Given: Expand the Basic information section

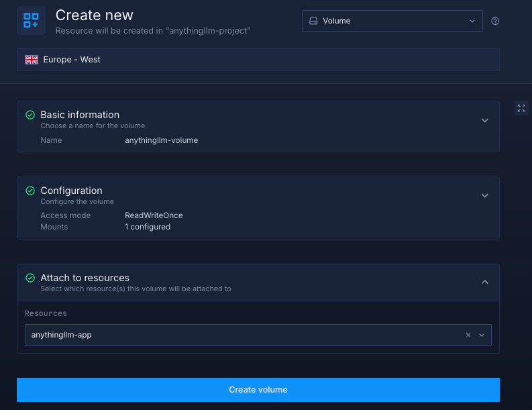Looking at the screenshot, I should (485, 121).
